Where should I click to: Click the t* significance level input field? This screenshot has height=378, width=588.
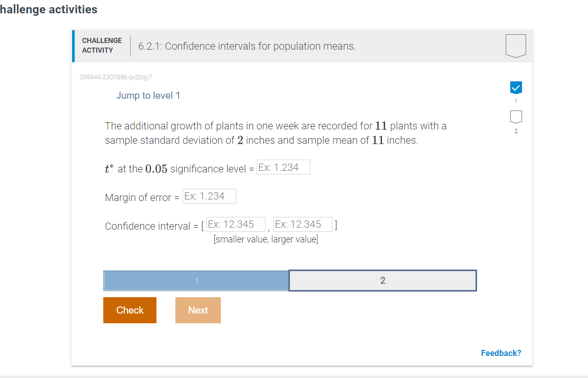coord(283,167)
